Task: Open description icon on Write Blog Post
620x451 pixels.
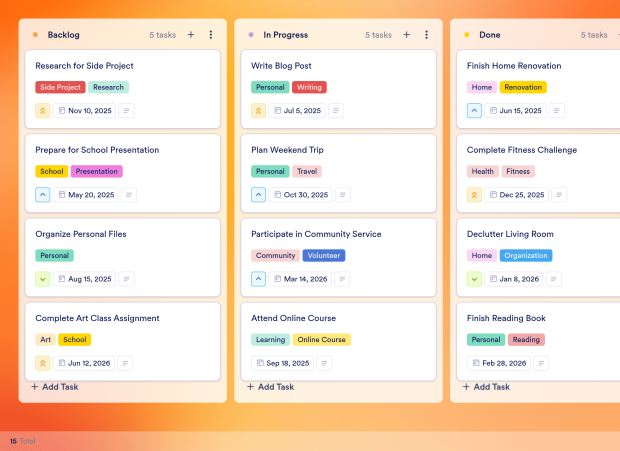Action: (336, 111)
